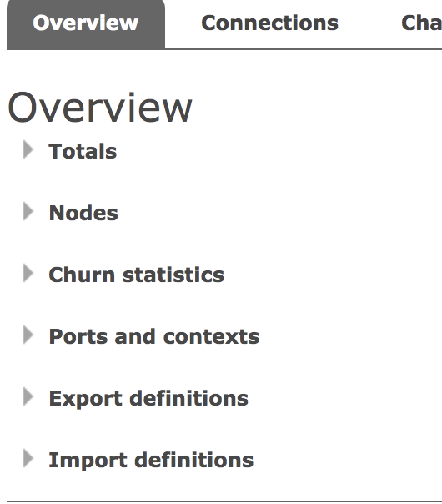442x504 pixels.
Task: Click the arrow icon next to Churn statistics
Action: 28,273
